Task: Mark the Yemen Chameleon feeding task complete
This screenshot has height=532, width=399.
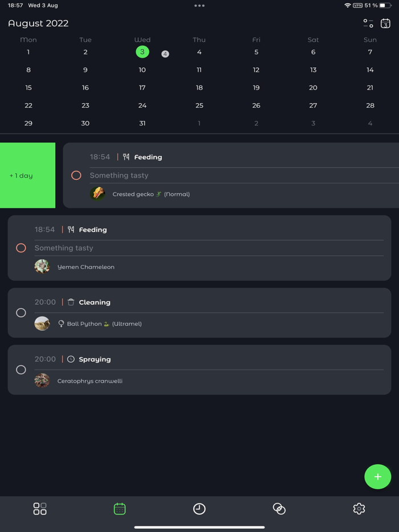Action: coord(21,248)
